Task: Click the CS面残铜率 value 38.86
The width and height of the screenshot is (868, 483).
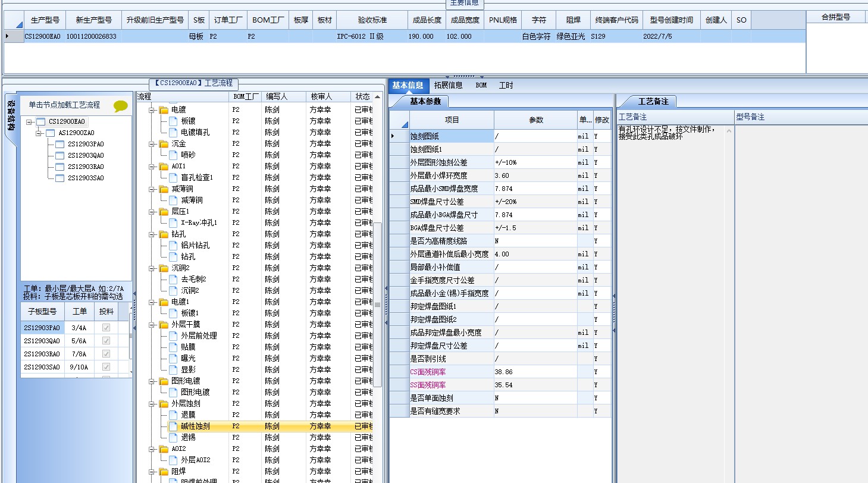Action: pyautogui.click(x=535, y=372)
